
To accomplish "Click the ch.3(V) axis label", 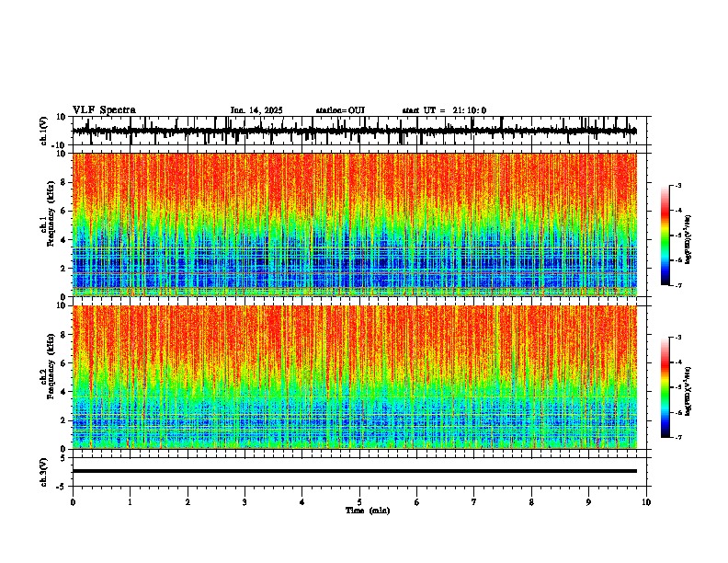I will (x=44, y=473).
